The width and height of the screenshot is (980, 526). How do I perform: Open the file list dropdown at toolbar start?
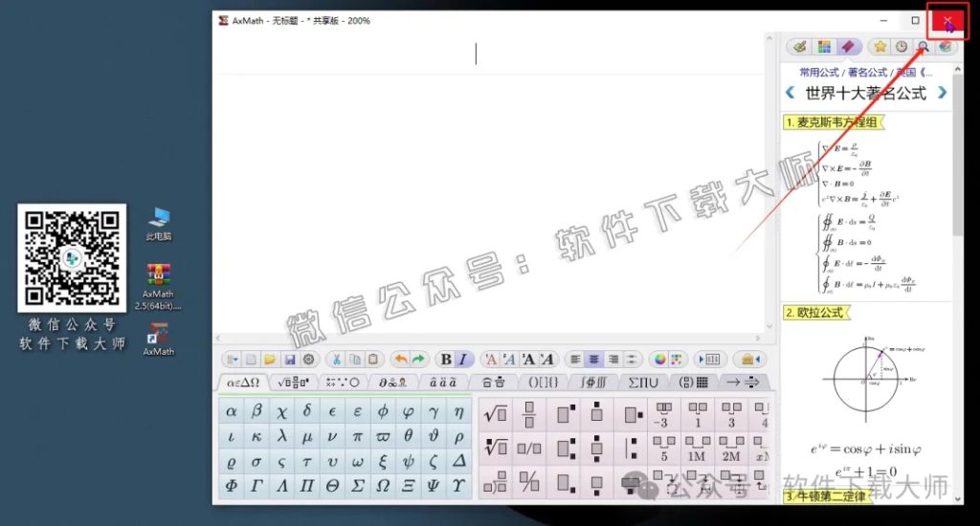[x=232, y=360]
